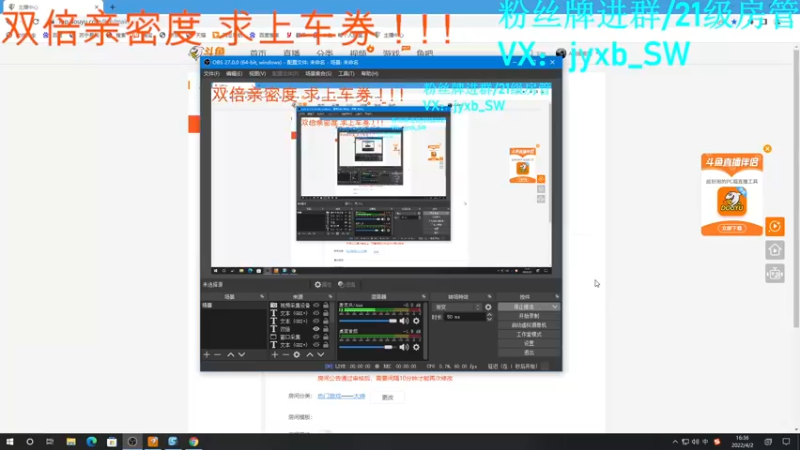Click robot assistant icon on right sidebar

[774, 274]
